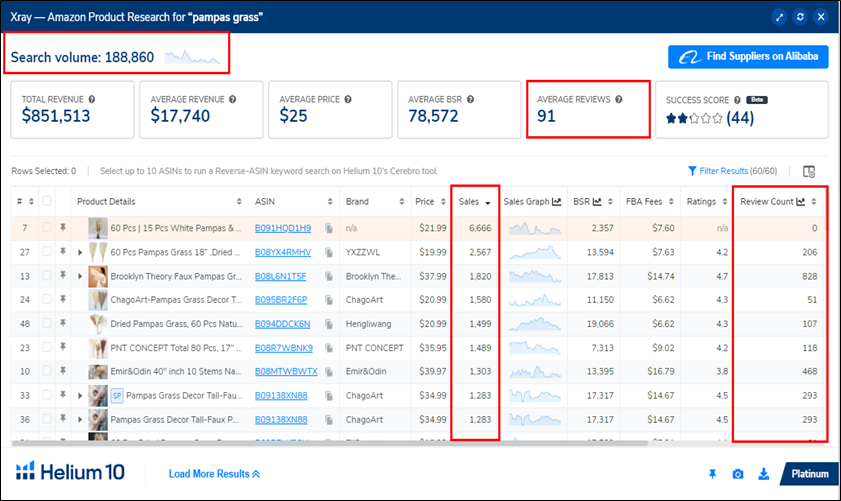Open Total Revenue help tooltip icon
This screenshot has width=841, height=501.
tap(92, 99)
